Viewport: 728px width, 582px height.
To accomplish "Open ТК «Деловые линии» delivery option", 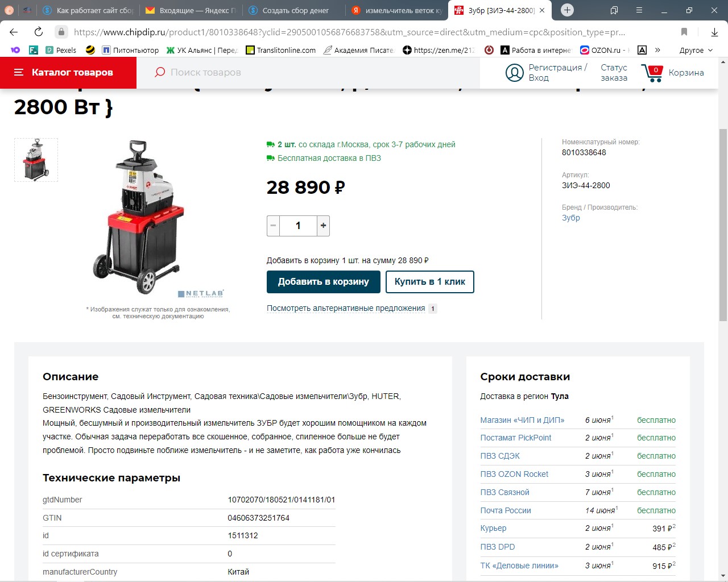I will [519, 566].
